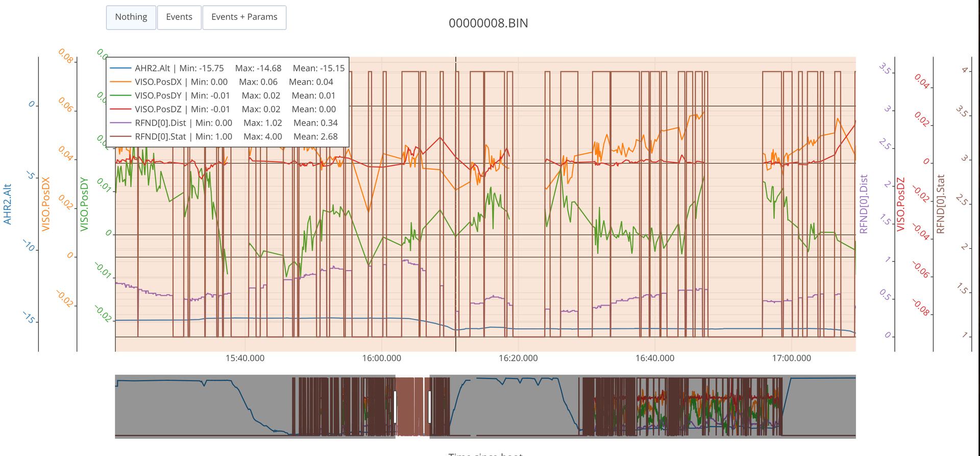Click the 0.08 tick on VISO.PosDX axis
980x456 pixels.
pos(66,56)
